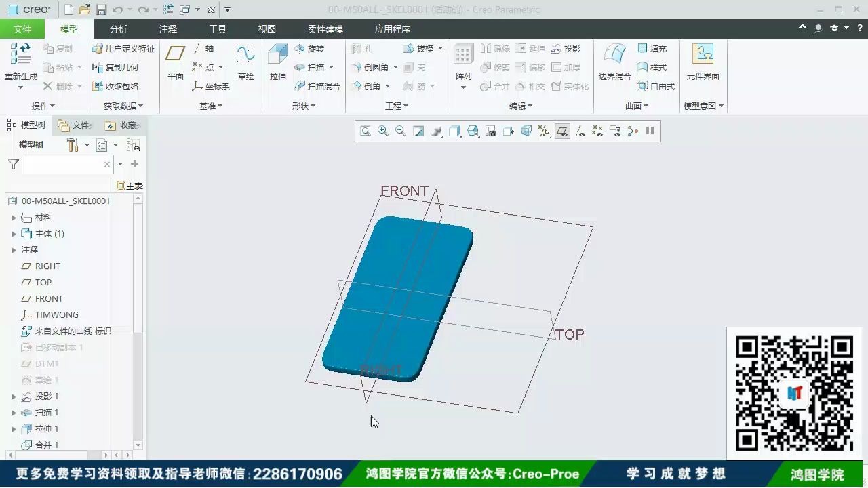Open the Style (样式) surface tool
868x488 pixels.
[x=652, y=67]
